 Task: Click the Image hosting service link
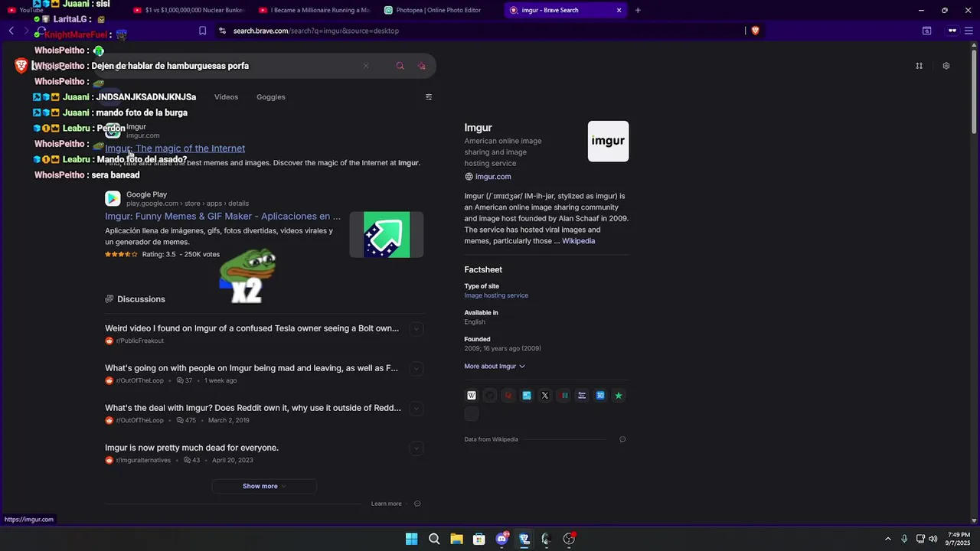[x=496, y=295]
